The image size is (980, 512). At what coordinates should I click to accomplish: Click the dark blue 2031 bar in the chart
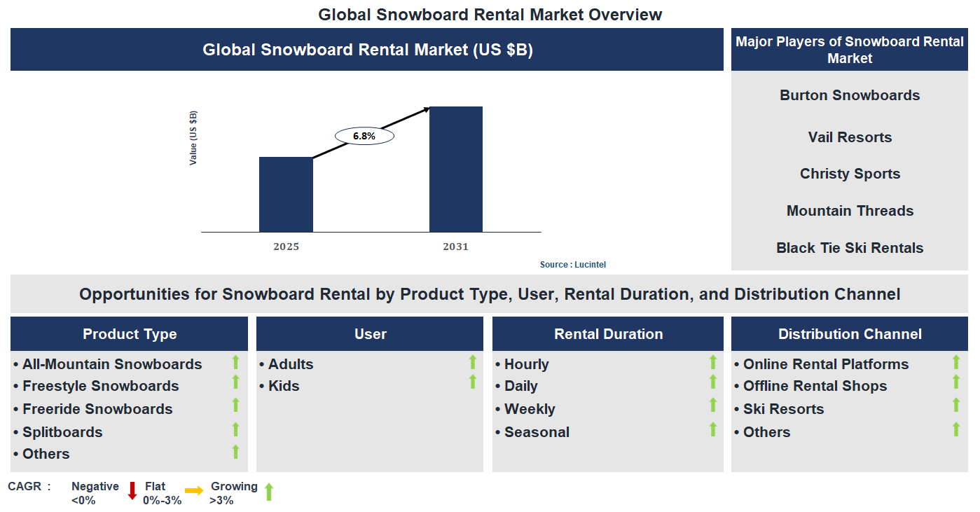(x=456, y=168)
